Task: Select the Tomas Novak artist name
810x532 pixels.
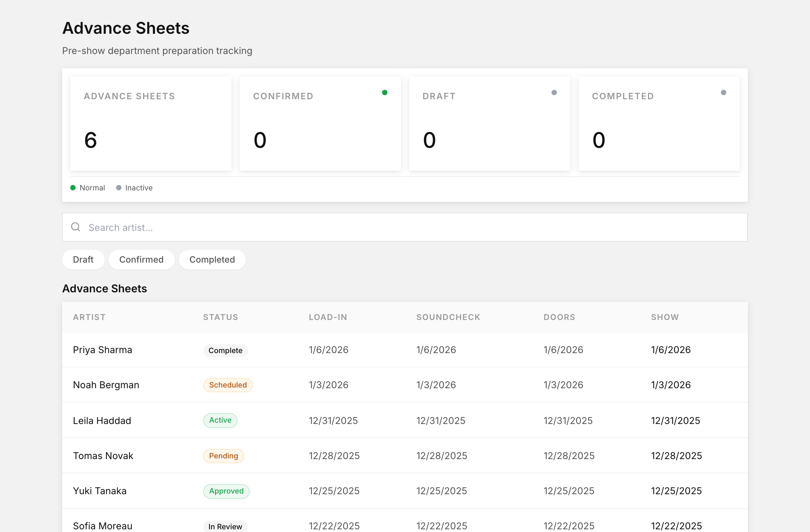Action: (x=103, y=456)
